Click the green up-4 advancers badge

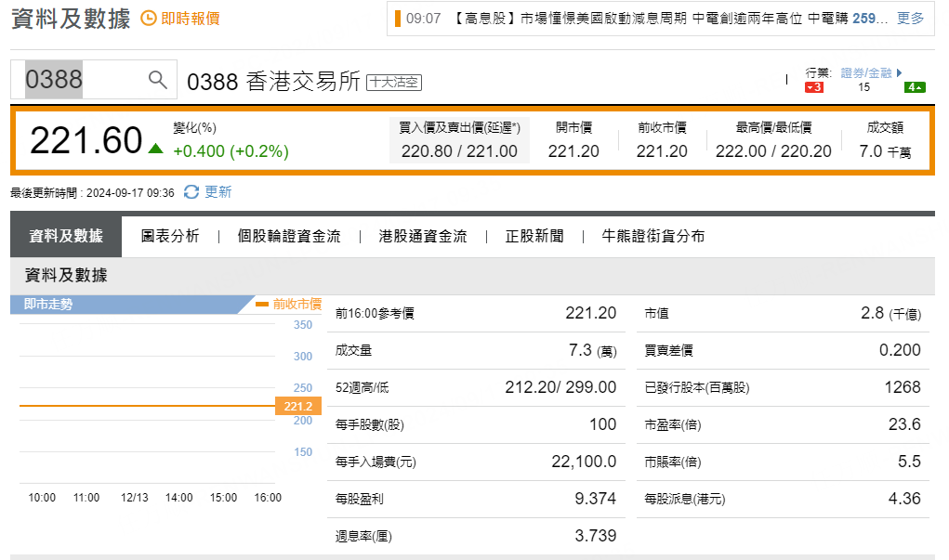click(915, 87)
